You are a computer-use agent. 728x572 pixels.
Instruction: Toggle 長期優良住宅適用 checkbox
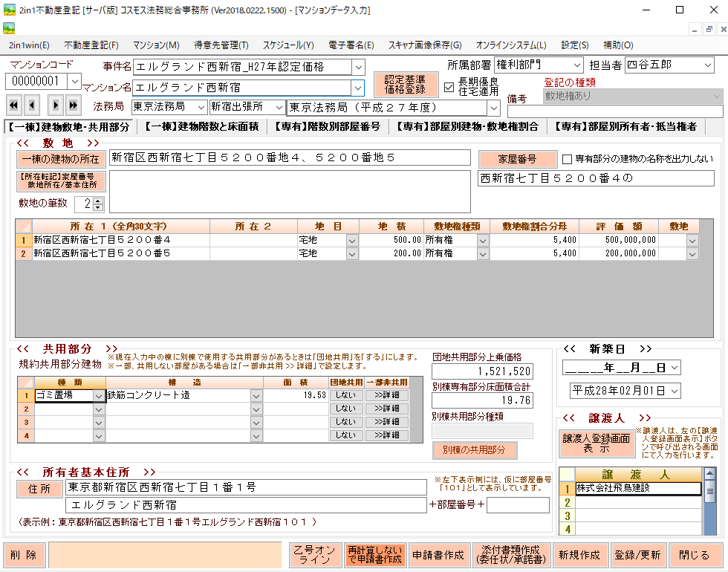click(x=449, y=87)
